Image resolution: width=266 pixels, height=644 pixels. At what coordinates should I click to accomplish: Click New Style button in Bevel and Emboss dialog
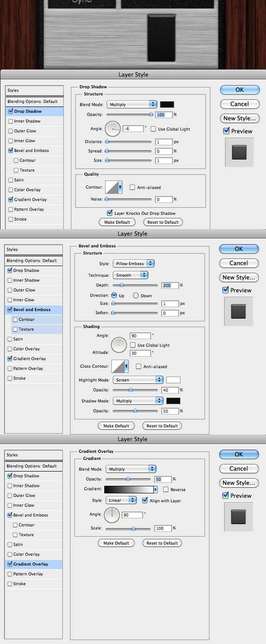coord(238,277)
